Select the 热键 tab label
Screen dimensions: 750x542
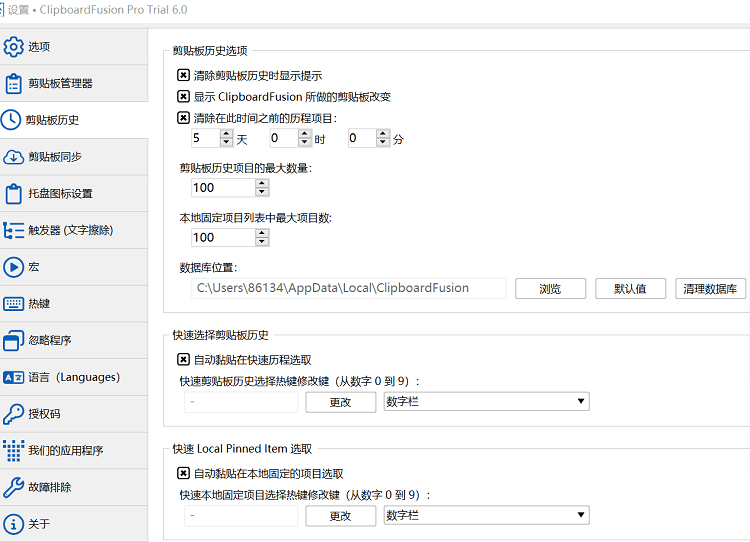[39, 304]
